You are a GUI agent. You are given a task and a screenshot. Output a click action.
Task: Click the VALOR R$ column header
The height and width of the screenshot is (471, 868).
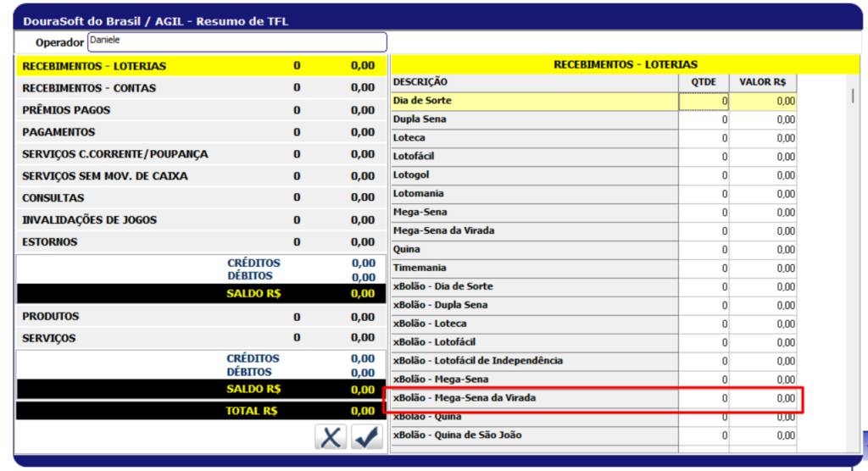click(x=762, y=82)
